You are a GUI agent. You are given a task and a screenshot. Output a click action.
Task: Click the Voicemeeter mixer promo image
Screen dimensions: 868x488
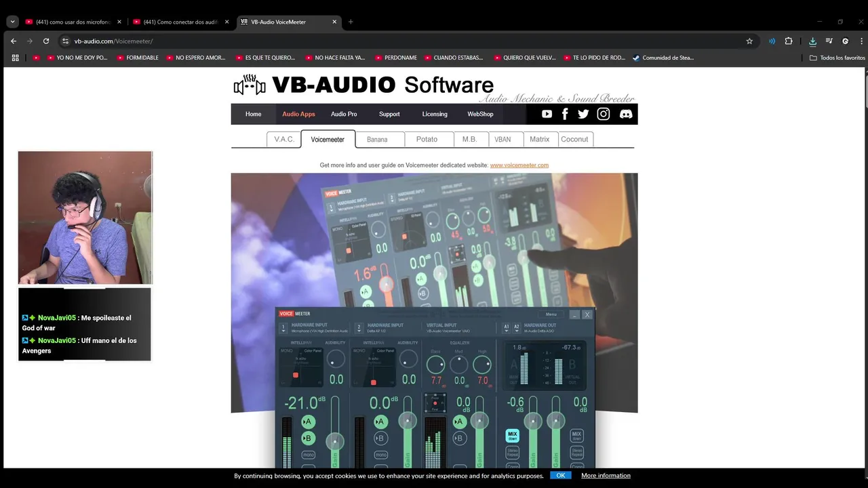434,321
